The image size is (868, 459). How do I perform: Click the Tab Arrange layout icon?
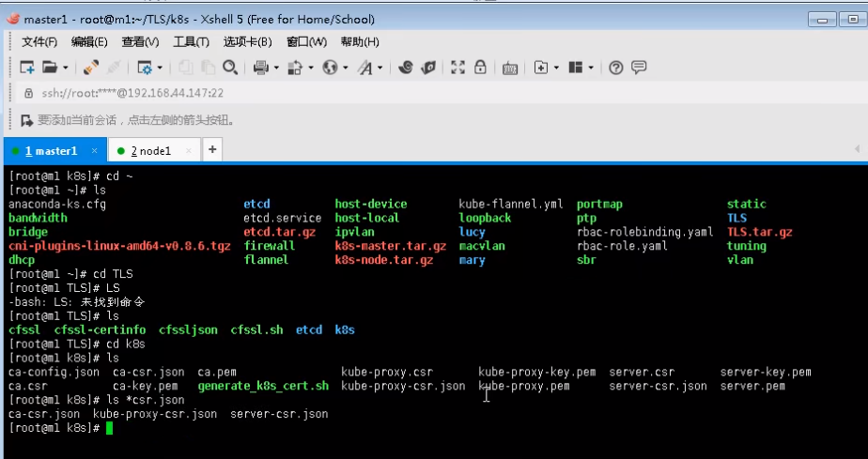576,68
